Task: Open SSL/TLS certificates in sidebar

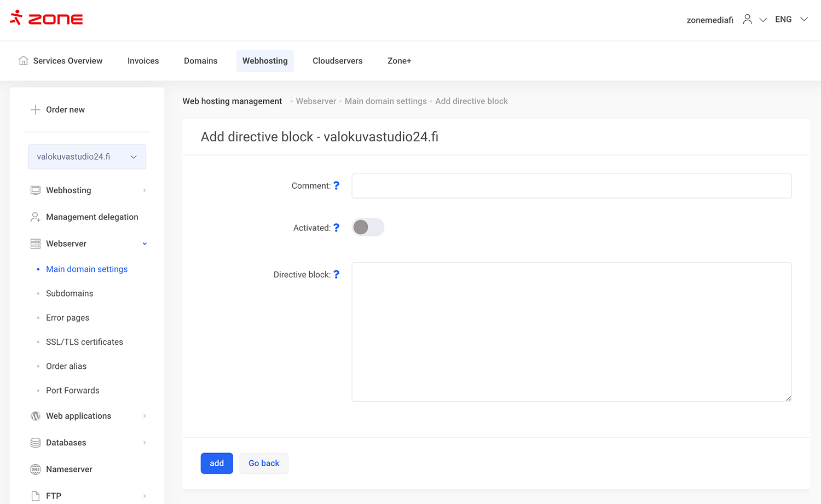Action: tap(84, 342)
